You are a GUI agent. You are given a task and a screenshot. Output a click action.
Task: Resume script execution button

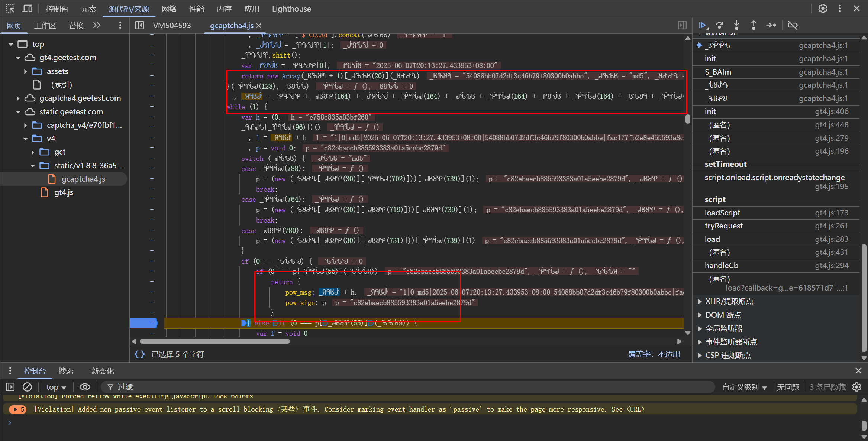pyautogui.click(x=703, y=25)
